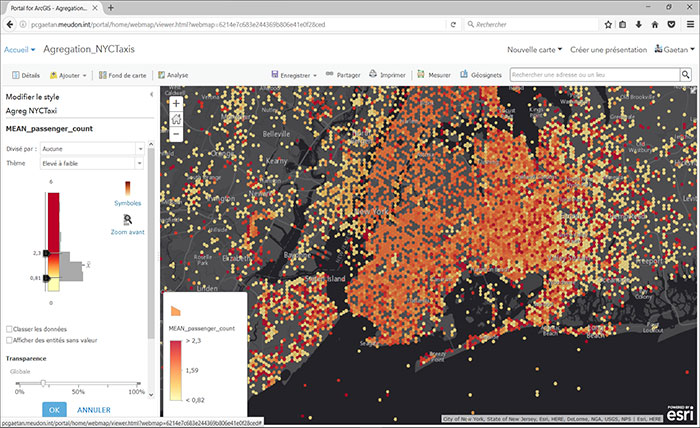Click in the browser URL address bar

click(x=237, y=25)
